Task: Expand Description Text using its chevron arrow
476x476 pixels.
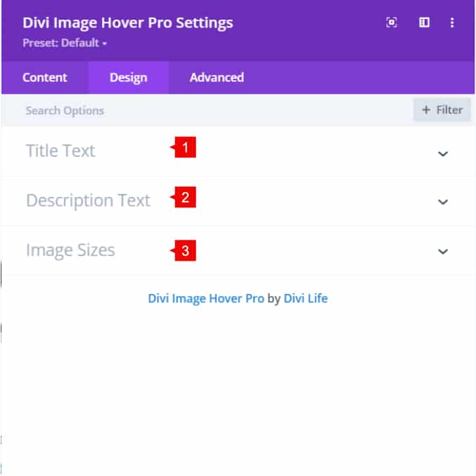Action: [443, 202]
